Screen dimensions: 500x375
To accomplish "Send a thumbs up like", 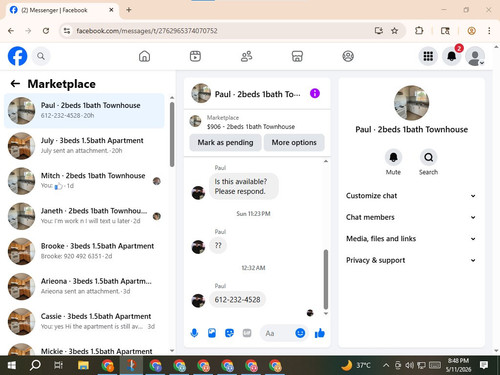I will (x=320, y=333).
